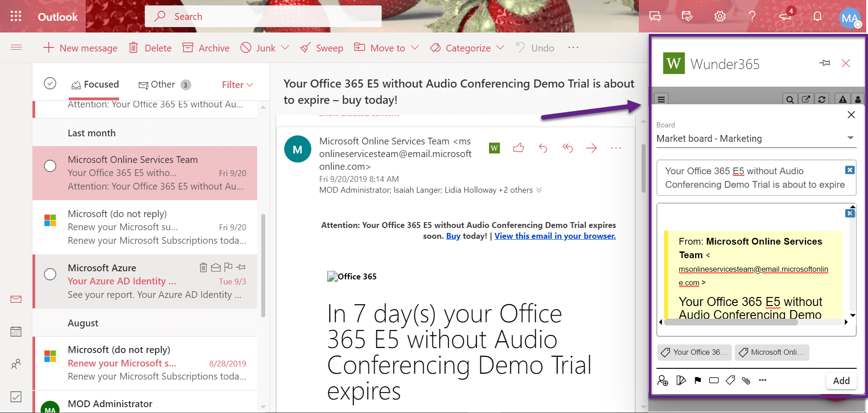
Task: Open the Filter dropdown in the message list
Action: (x=237, y=85)
